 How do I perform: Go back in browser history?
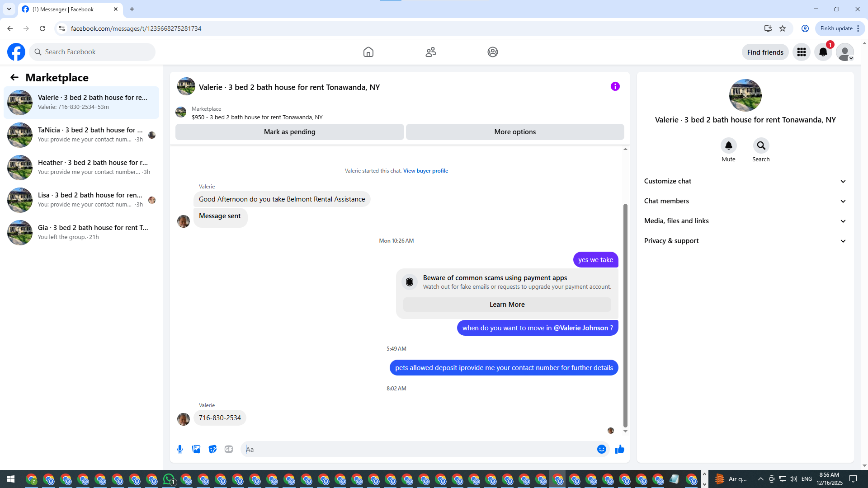[10, 28]
